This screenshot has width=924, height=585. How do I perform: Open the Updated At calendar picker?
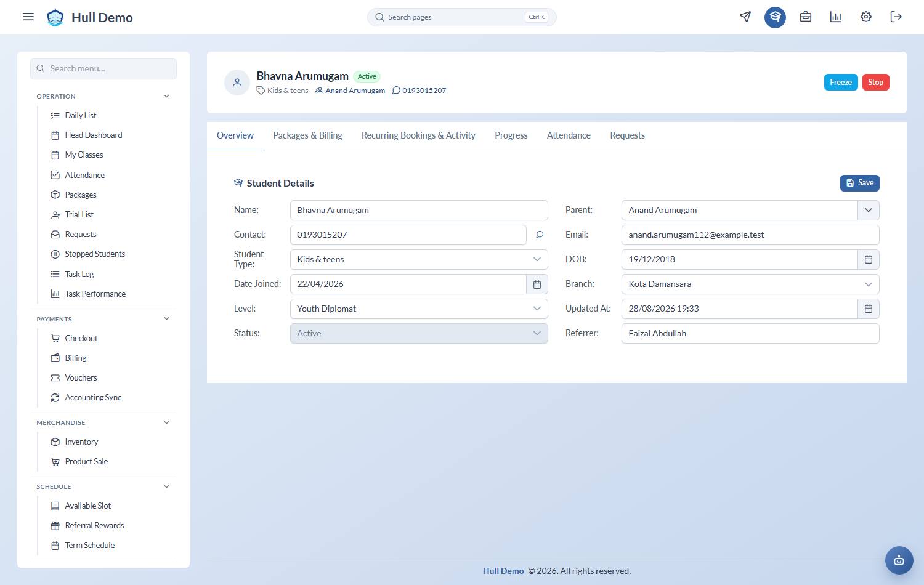click(869, 309)
